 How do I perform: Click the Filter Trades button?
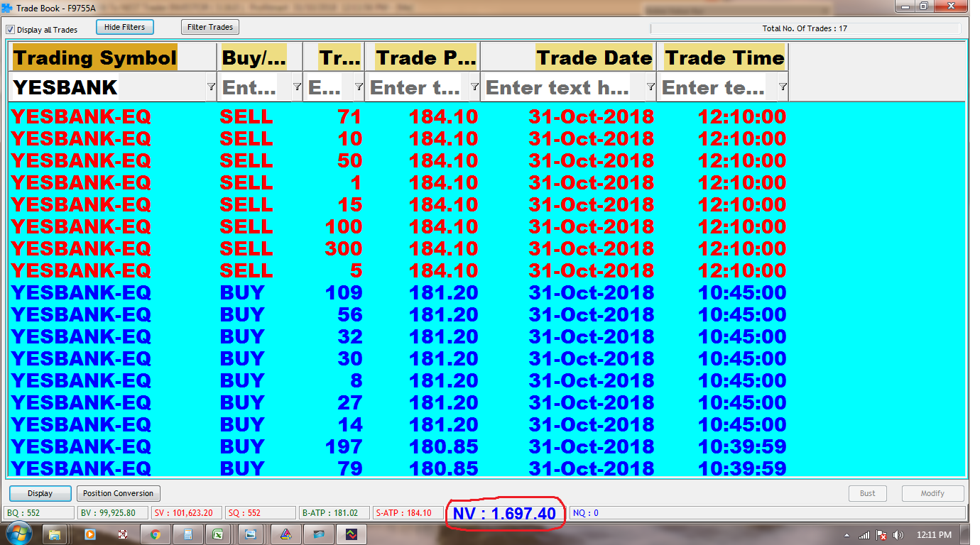[210, 27]
